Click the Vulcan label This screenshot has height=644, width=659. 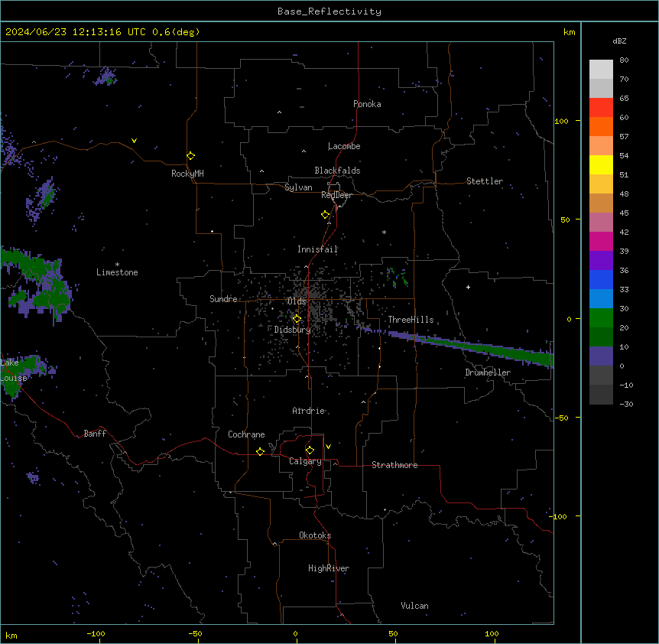coord(414,606)
